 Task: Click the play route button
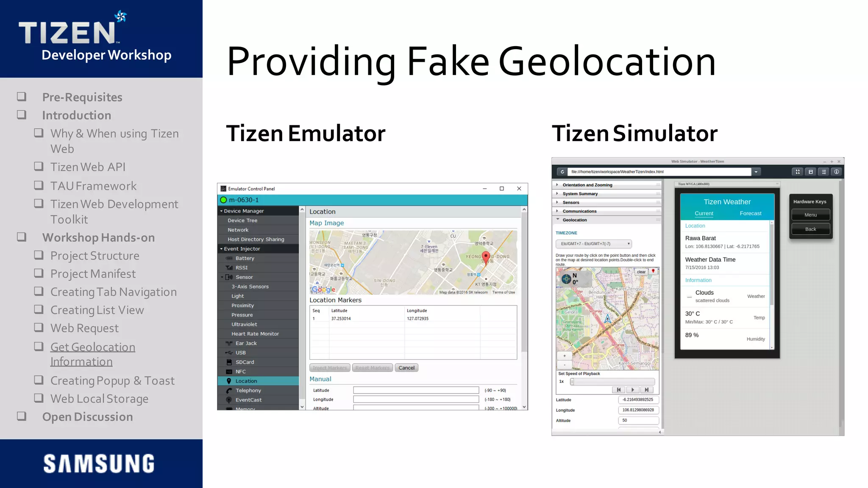coord(633,390)
